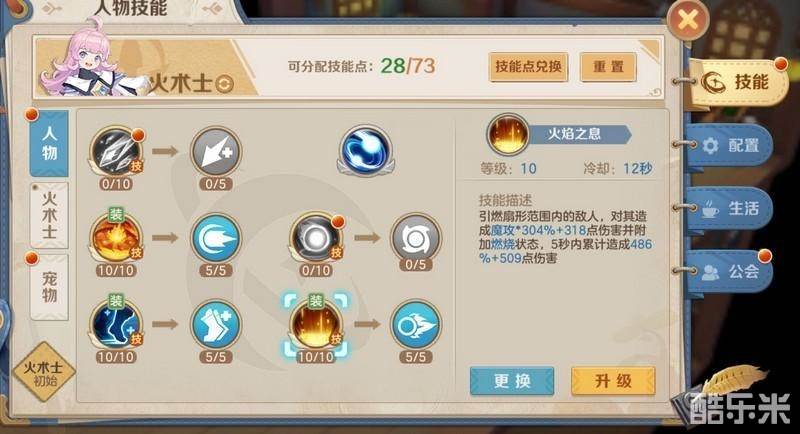The image size is (800, 434).
Task: Select the gray vortex skill at 0/5
Action: coord(415,238)
